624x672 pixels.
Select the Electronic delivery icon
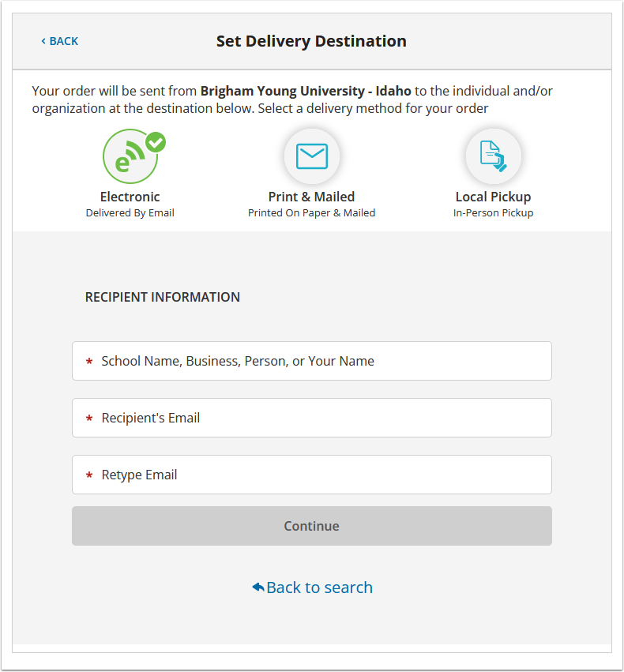(130, 156)
